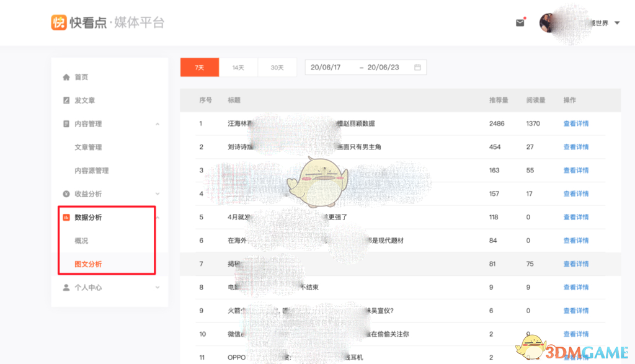This screenshot has height=364, width=635.
Task: Click 查看详情 for the first article row
Action: 576,123
